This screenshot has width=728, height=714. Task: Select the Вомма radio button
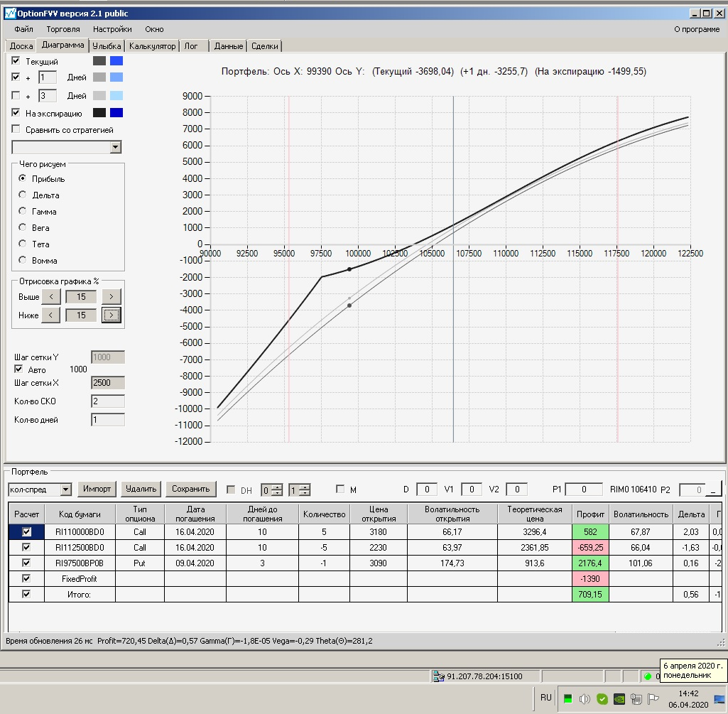22,259
